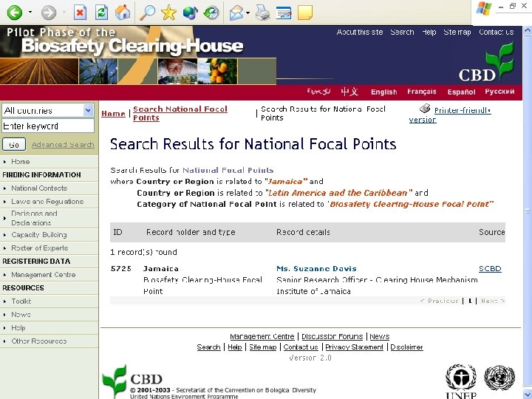Screen dimensions: 532x399
Task: Open the Search link in top header
Action: pos(402,33)
